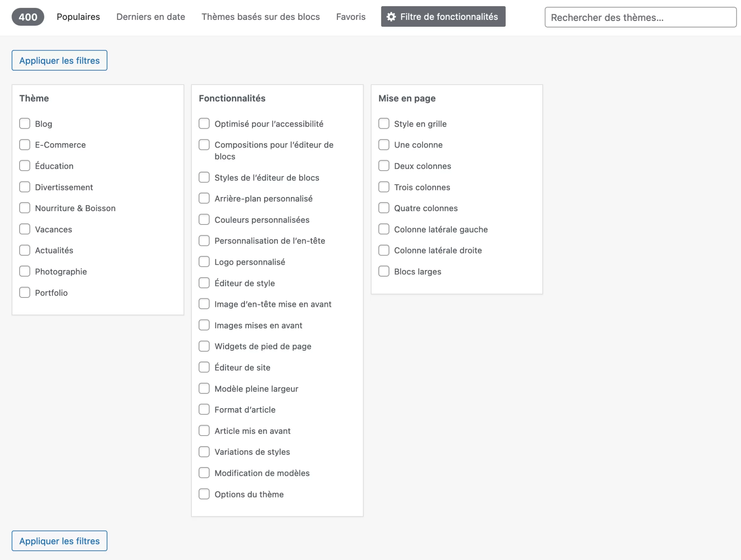Click the 400 theme count badge

[28, 17]
